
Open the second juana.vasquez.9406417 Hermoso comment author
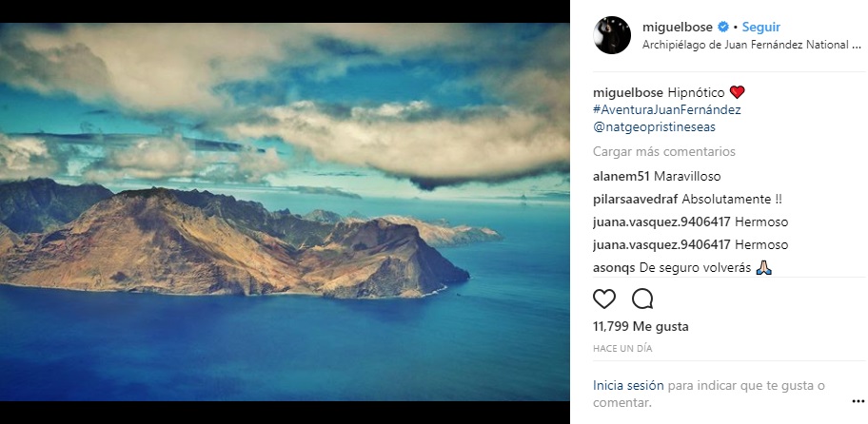pyautogui.click(x=655, y=244)
